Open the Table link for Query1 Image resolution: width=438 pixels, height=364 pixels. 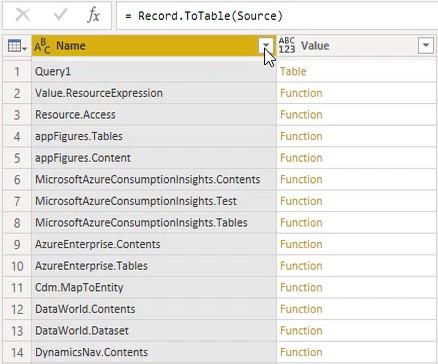pyautogui.click(x=293, y=71)
